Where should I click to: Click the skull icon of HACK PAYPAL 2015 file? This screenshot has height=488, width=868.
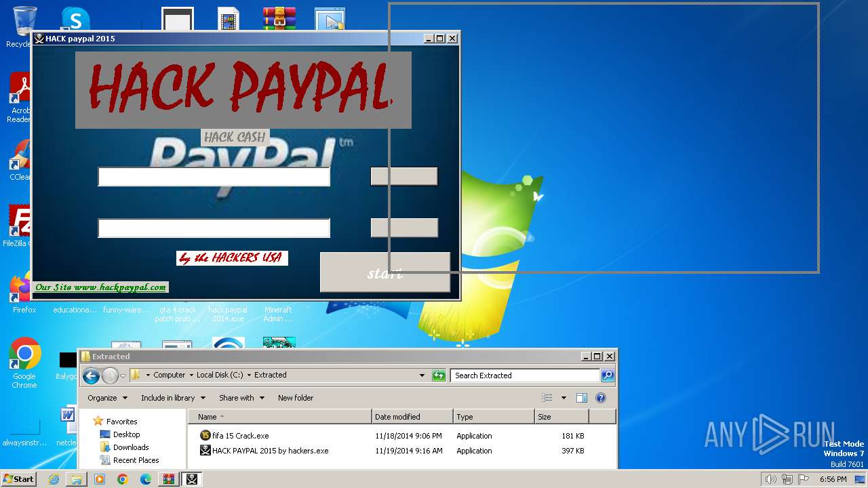click(205, 450)
